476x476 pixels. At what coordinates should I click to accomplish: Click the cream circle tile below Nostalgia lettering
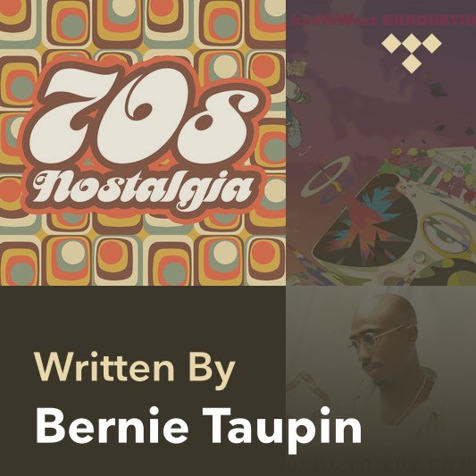[x=225, y=252]
